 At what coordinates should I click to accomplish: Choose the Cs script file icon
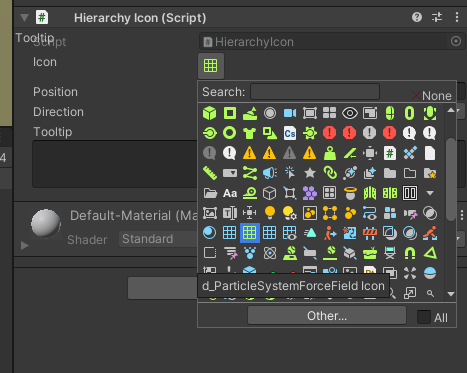pos(290,133)
